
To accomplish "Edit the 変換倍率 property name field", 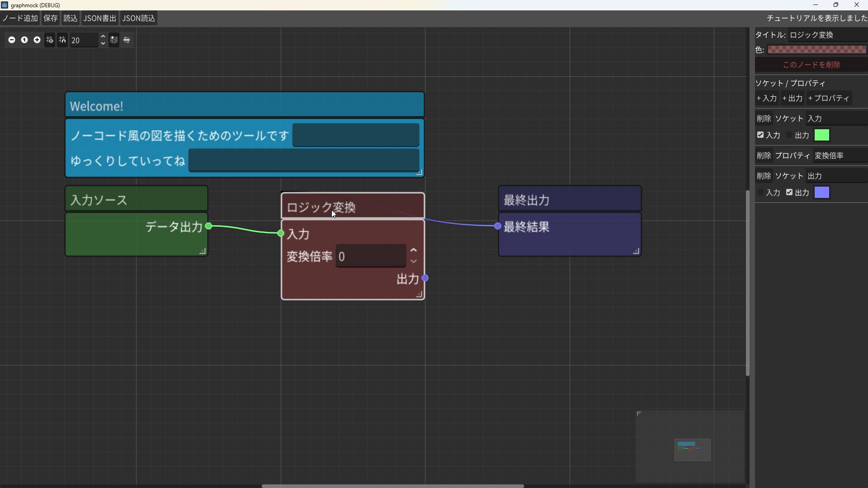I will click(840, 155).
